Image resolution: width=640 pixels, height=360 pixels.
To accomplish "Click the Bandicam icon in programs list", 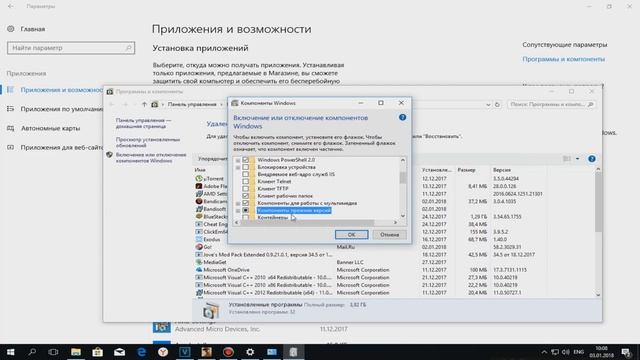I will point(199,201).
